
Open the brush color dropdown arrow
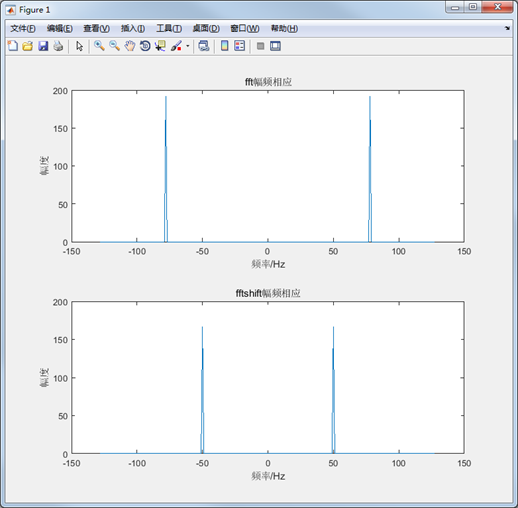pos(188,46)
